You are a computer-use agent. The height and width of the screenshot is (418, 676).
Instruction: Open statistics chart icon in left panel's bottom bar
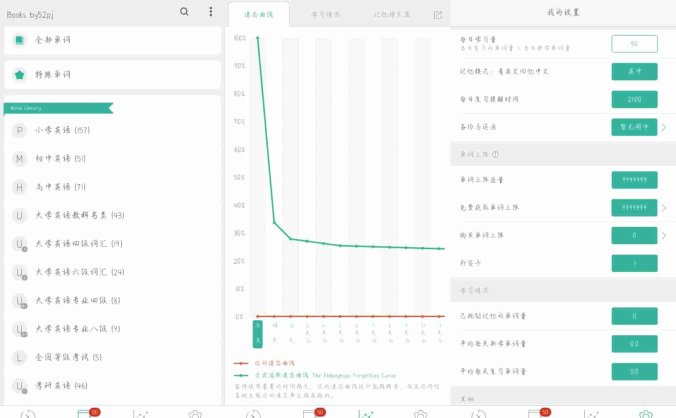pyautogui.click(x=141, y=414)
